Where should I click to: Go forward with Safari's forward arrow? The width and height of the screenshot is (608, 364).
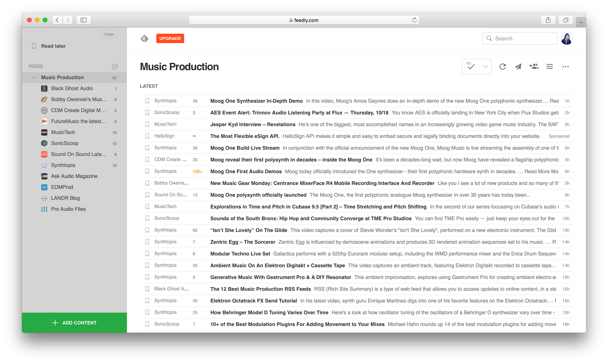coord(68,20)
